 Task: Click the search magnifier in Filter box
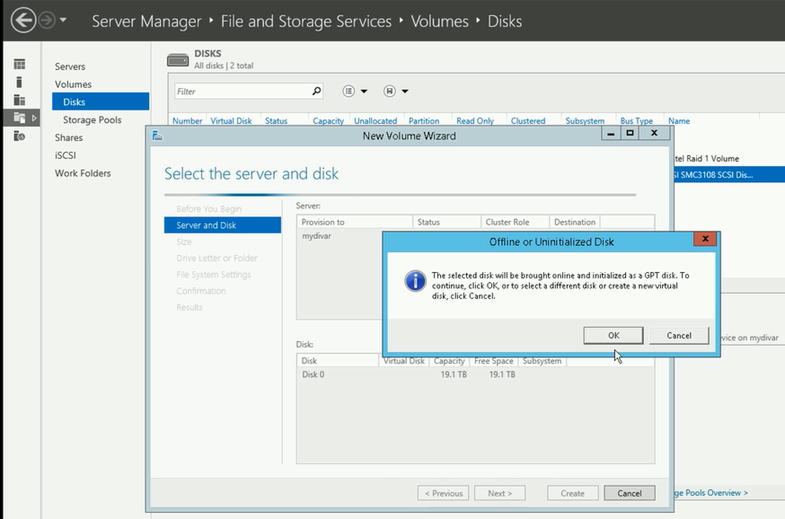(x=316, y=91)
